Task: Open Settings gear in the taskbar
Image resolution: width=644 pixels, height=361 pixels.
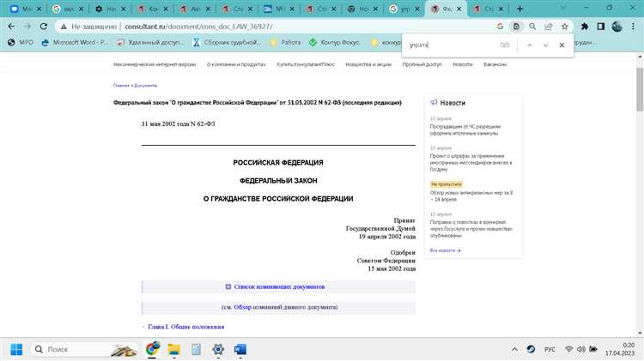Action: pos(218,349)
